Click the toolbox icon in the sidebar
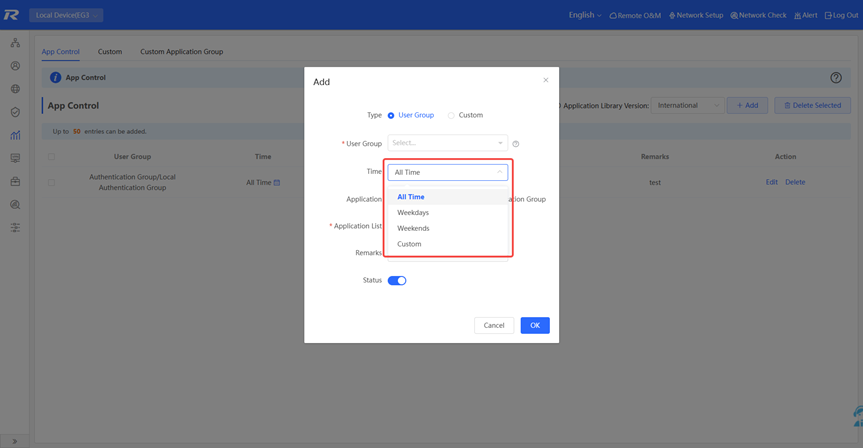The width and height of the screenshot is (863, 448). pos(15,182)
